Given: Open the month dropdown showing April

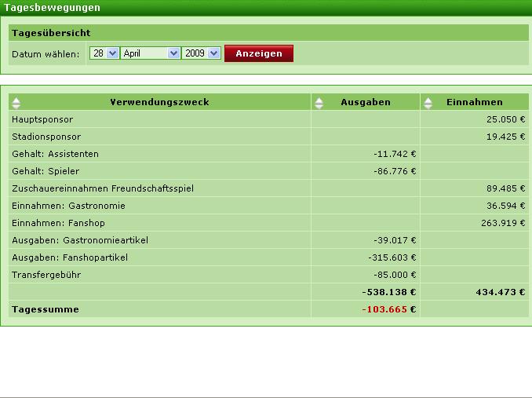Looking at the screenshot, I should point(151,53).
